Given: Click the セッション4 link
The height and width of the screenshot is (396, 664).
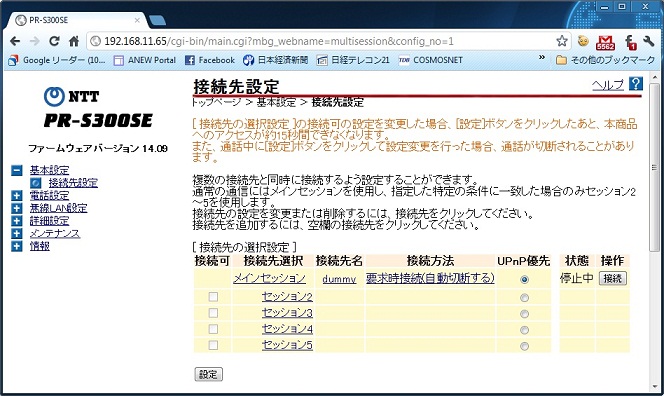Looking at the screenshot, I should (x=287, y=329).
